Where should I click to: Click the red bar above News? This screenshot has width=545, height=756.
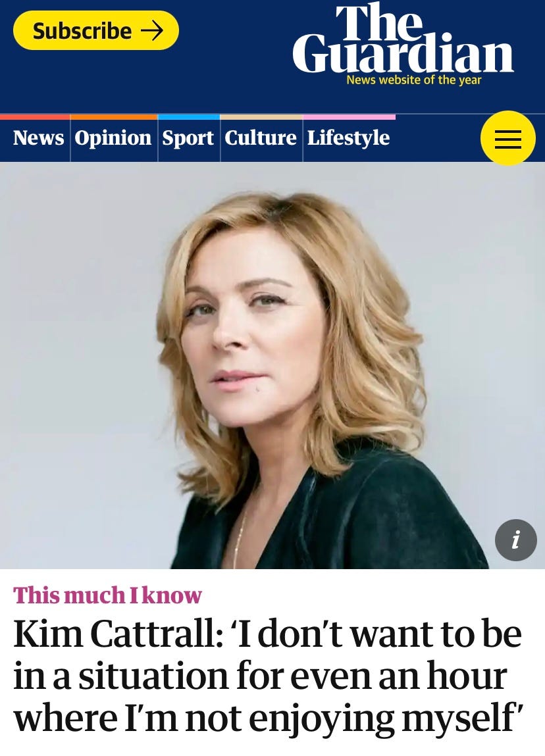pyautogui.click(x=35, y=116)
